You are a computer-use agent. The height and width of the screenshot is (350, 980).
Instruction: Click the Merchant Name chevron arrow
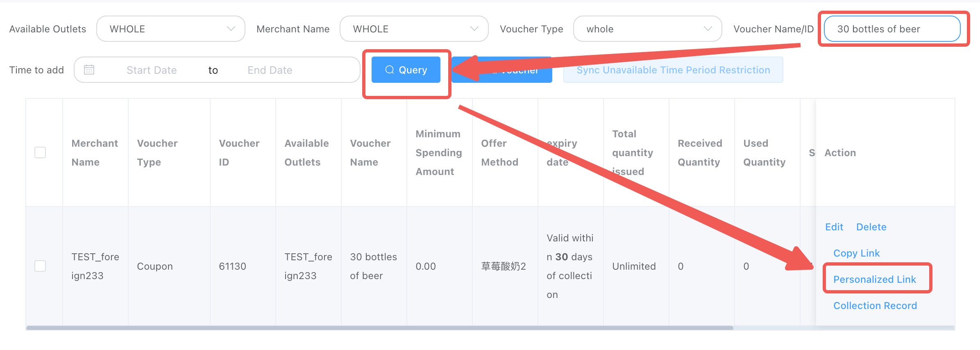pos(474,29)
